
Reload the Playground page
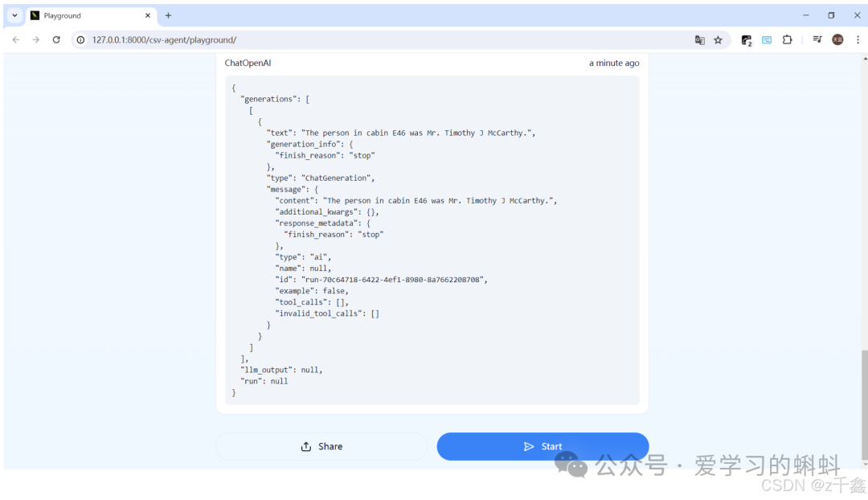point(56,39)
